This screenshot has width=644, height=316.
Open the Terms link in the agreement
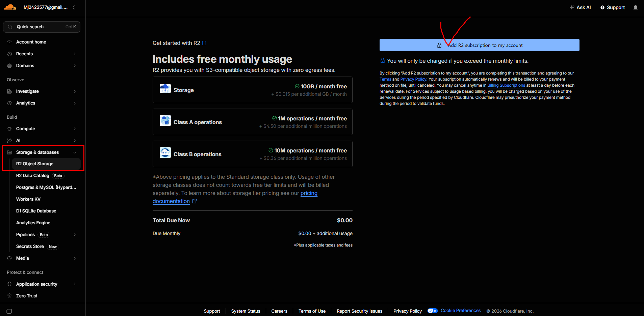(385, 80)
